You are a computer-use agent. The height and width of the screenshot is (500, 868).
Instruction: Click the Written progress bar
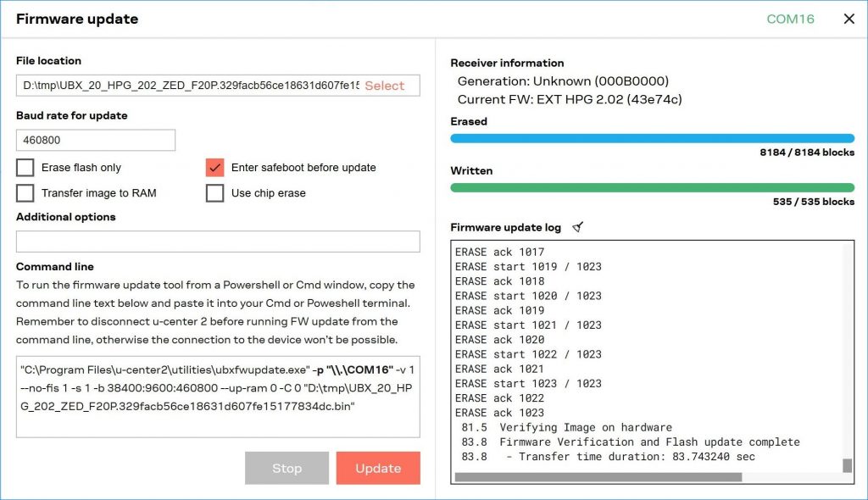pos(652,187)
